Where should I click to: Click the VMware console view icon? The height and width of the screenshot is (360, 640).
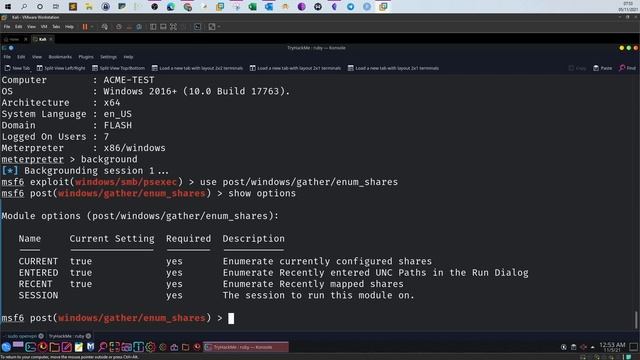[198, 27]
